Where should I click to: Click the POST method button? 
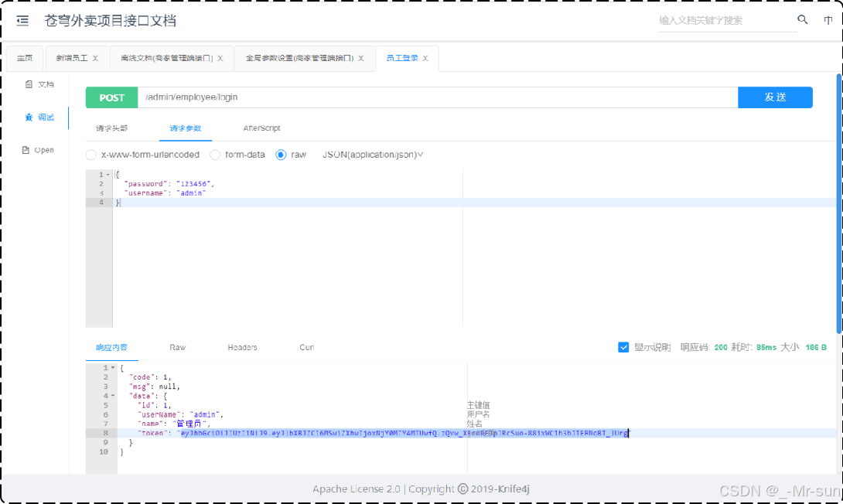tap(112, 97)
